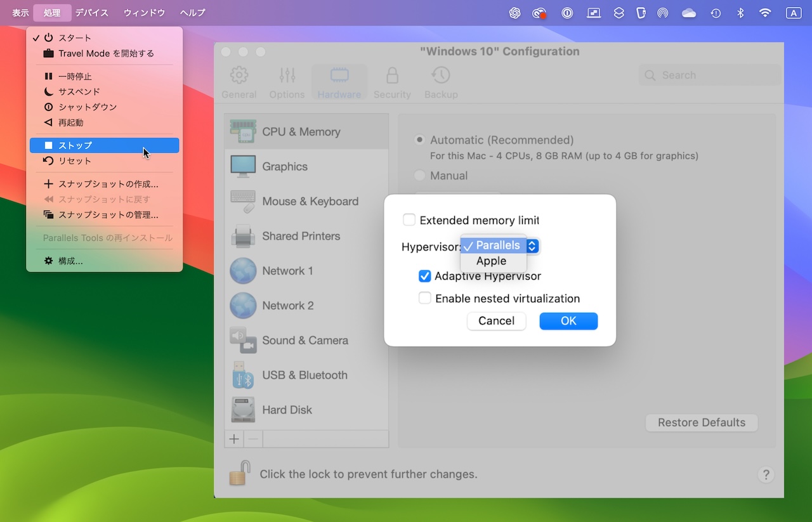Open the iCloud menu bar icon
Image resolution: width=812 pixels, height=522 pixels.
click(x=689, y=13)
